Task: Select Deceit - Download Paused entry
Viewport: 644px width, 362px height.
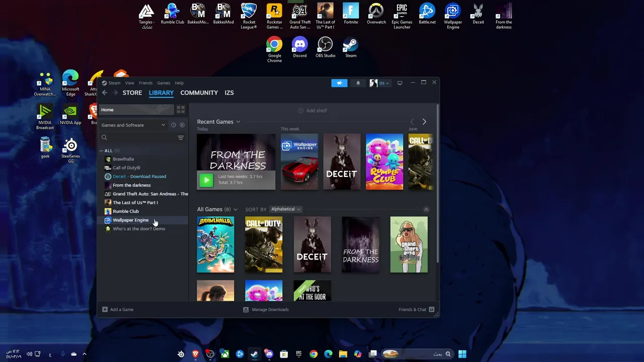Action: 143,176
